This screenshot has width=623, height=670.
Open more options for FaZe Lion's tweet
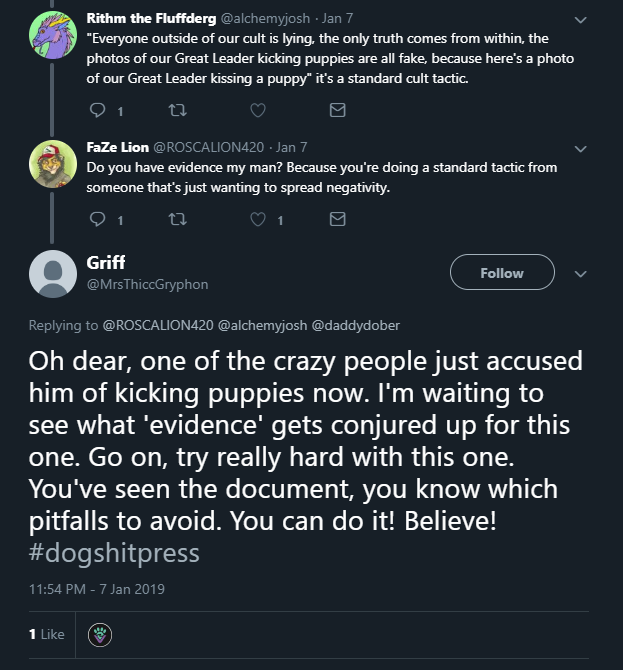pos(580,149)
